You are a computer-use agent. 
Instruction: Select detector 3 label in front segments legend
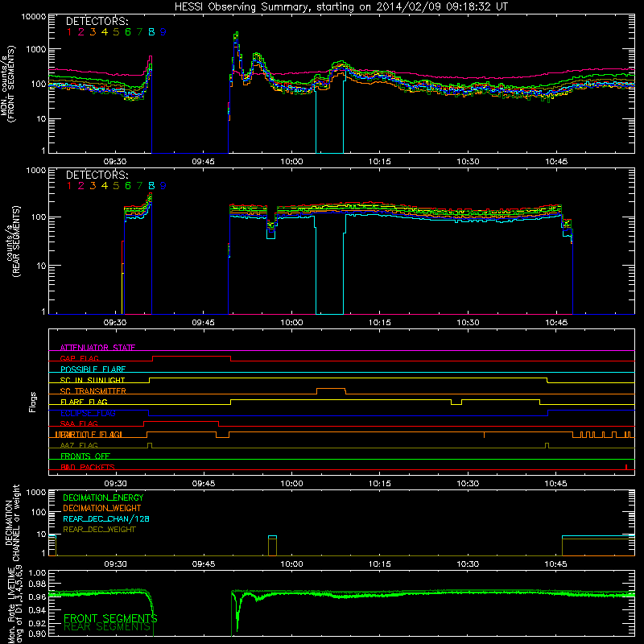(x=93, y=32)
